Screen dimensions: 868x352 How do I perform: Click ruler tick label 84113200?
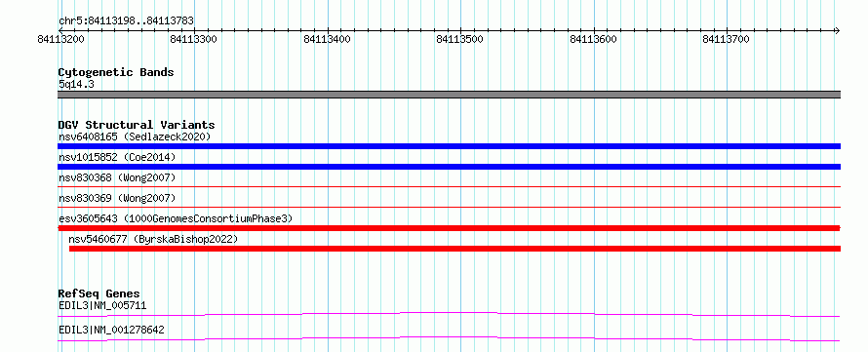point(60,39)
